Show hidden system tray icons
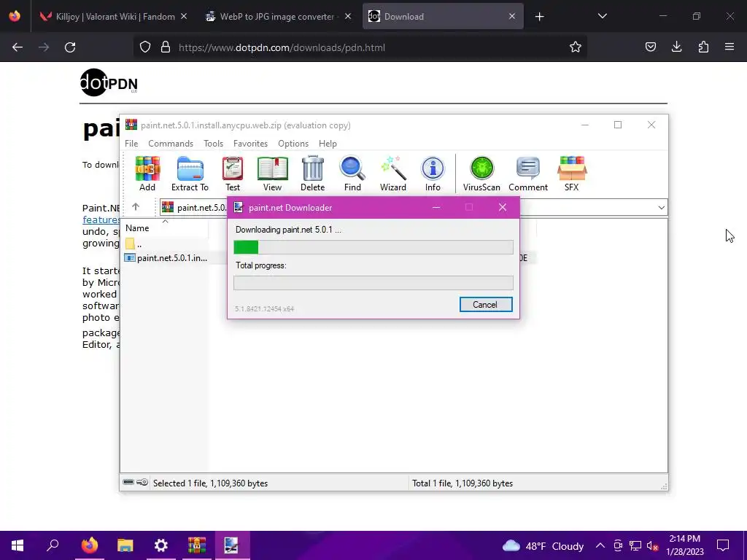This screenshot has width=747, height=560. [600, 545]
